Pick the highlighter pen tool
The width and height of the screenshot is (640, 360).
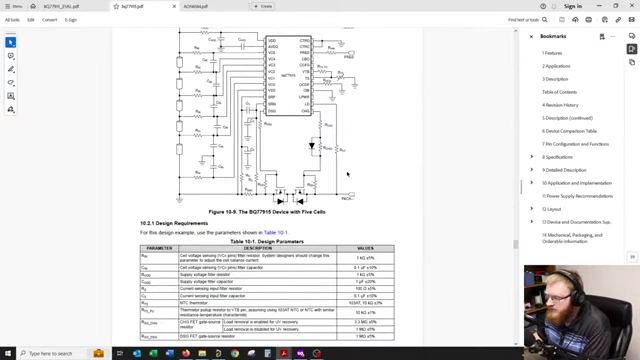(x=11, y=69)
